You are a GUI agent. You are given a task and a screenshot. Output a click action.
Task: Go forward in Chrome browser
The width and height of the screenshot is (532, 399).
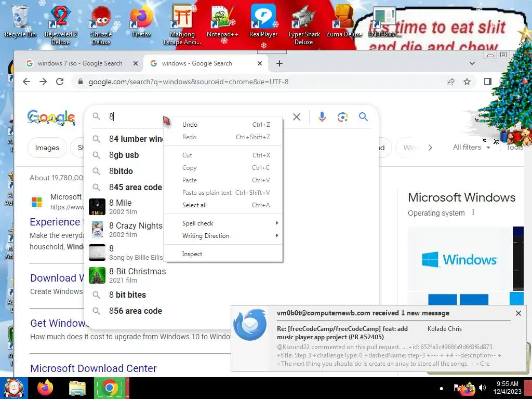43,82
